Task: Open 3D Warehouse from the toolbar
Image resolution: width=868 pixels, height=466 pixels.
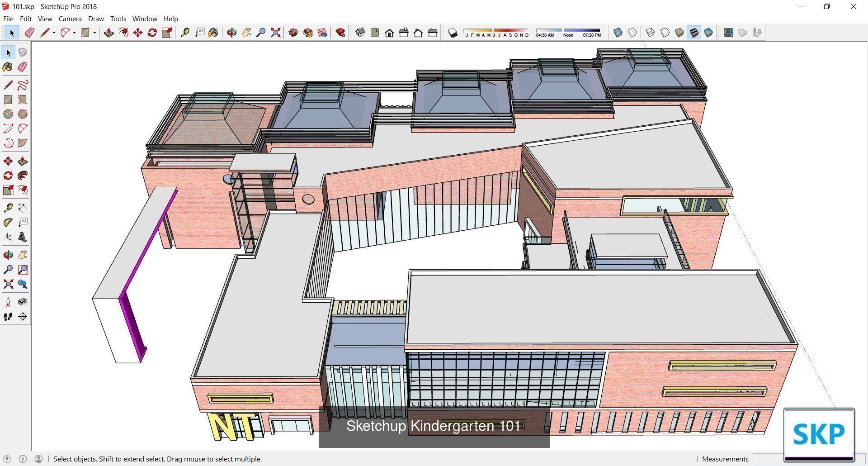Action: click(293, 33)
